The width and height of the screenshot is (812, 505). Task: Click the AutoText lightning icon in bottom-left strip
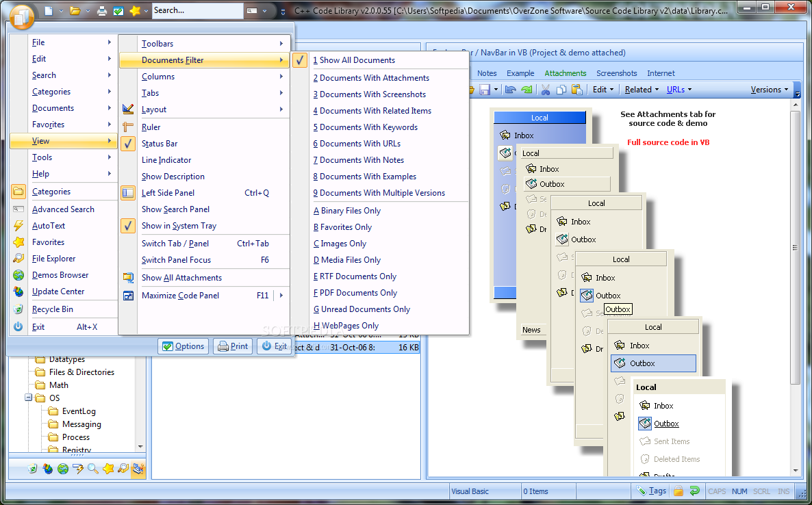[78, 469]
